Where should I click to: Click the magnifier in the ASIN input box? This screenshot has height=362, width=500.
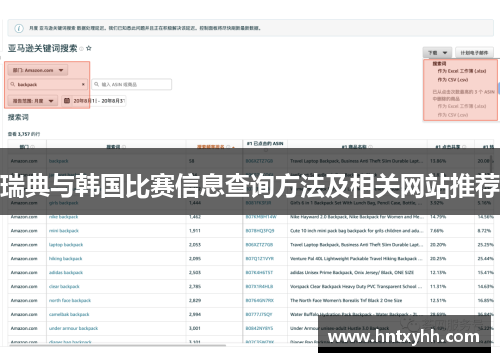96,84
